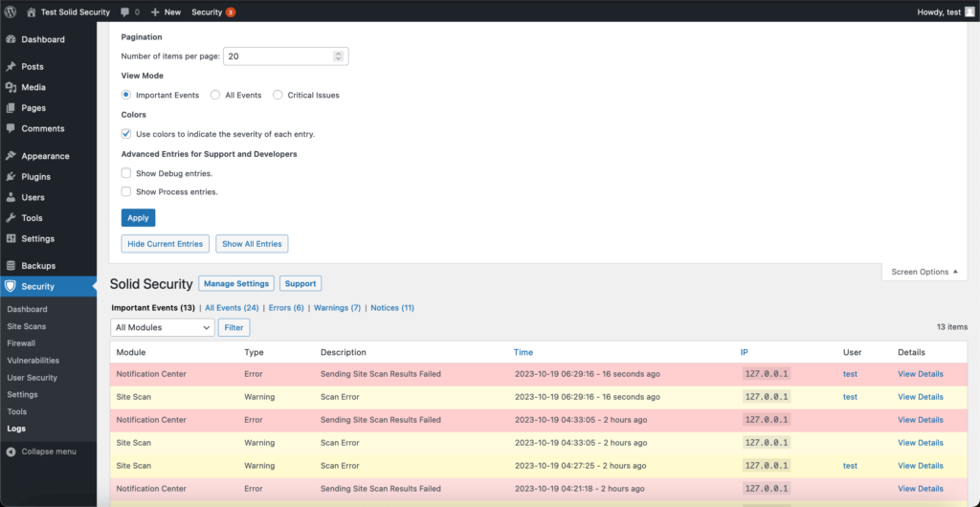Click the Security shield icon in sidebar
Image resolution: width=980 pixels, height=507 pixels.
click(x=11, y=287)
